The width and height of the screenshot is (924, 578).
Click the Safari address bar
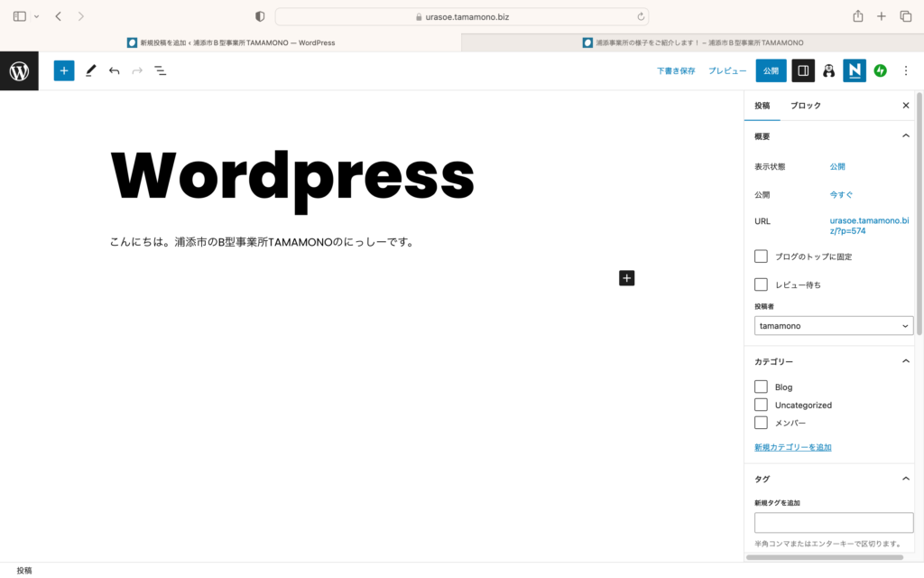click(x=462, y=16)
